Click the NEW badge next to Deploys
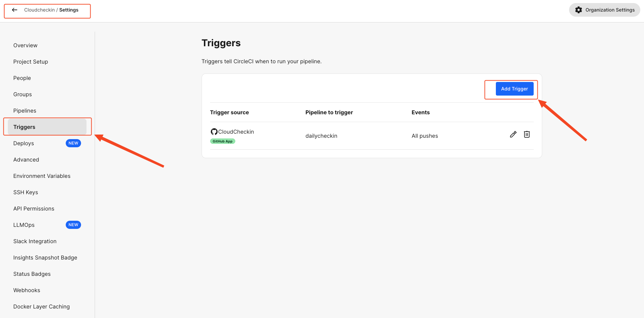Screen dimensions: 644x318 point(73,143)
